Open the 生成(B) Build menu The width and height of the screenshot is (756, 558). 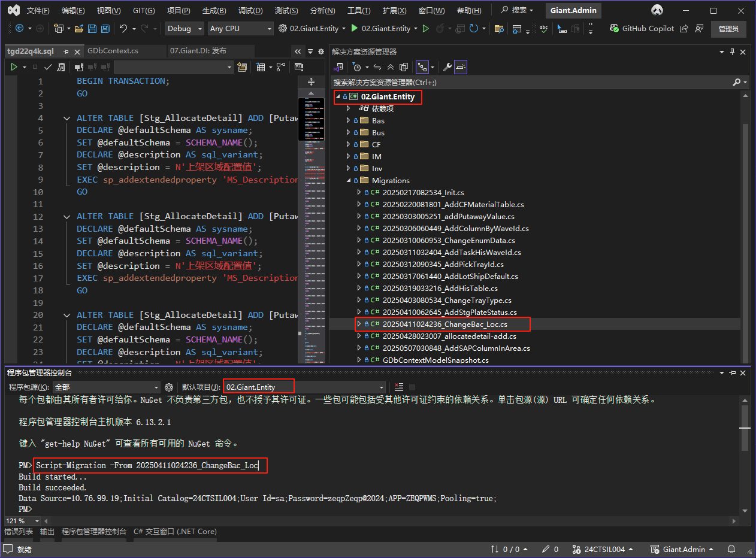tap(214, 11)
